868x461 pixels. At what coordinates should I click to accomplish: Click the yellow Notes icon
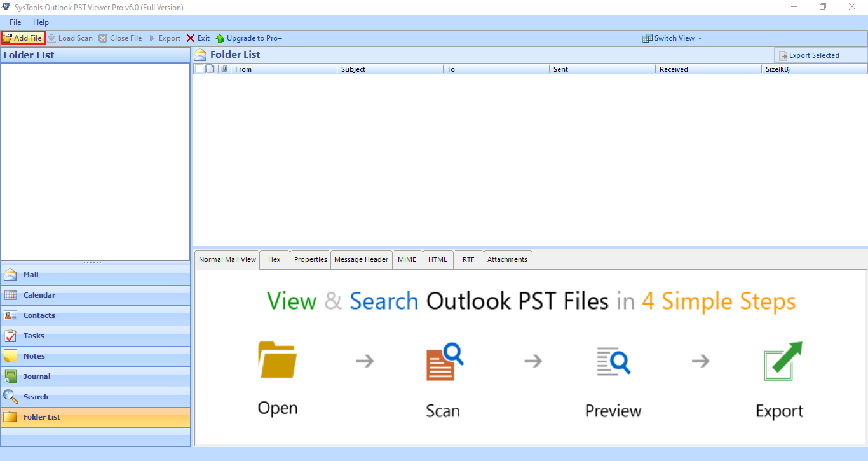[10, 356]
